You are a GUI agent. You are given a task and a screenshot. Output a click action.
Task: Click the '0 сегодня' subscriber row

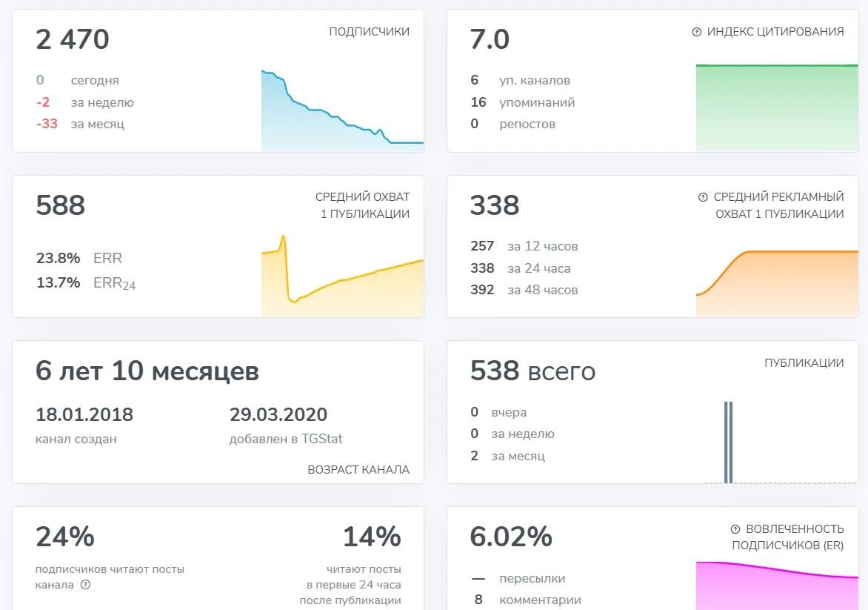(x=78, y=80)
